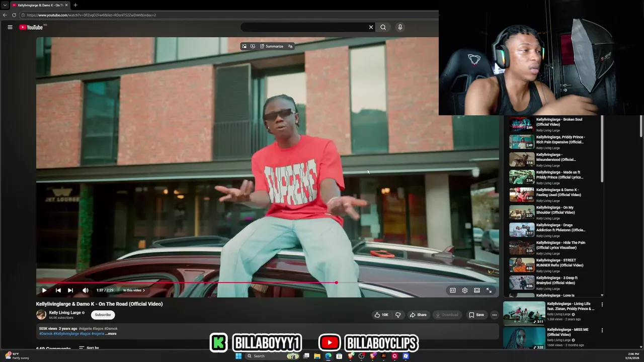Like the video with 10K likes

(381, 315)
